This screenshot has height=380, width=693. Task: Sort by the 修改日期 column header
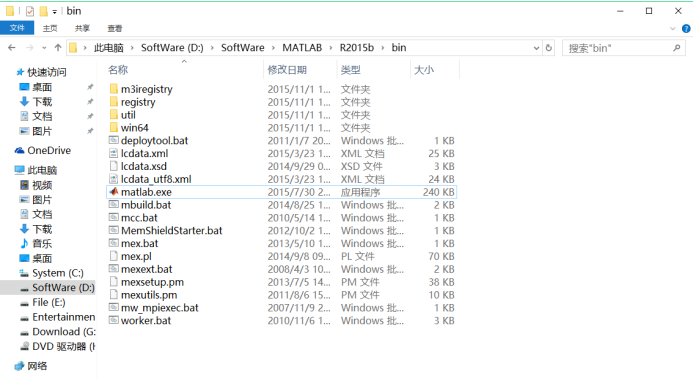[287, 69]
